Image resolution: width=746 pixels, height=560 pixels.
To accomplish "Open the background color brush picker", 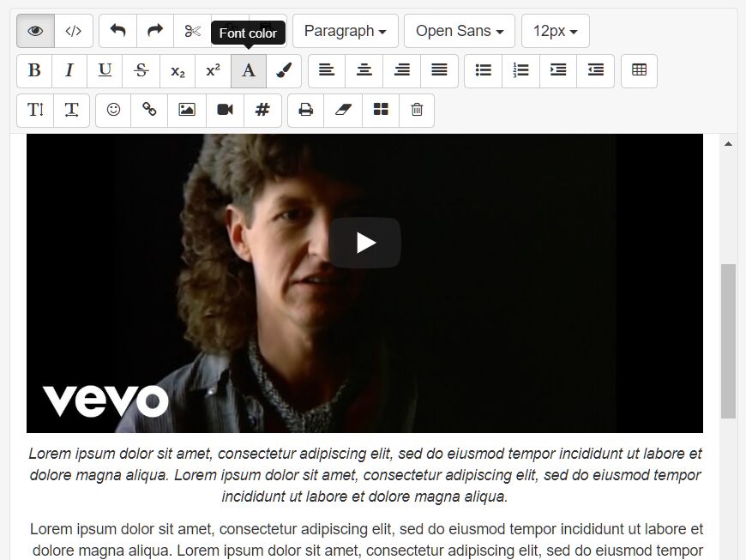I will pos(284,70).
